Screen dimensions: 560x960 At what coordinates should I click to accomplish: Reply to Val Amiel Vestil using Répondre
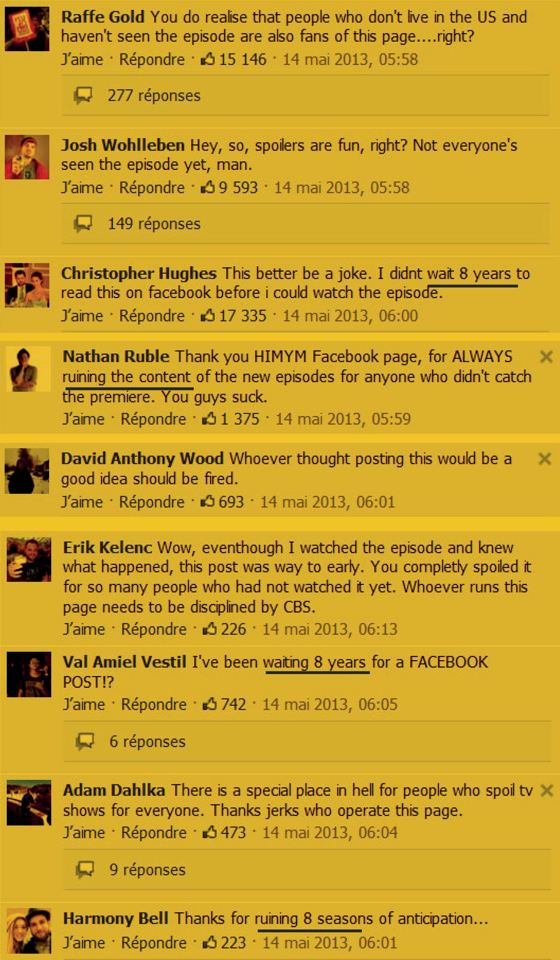coord(154,704)
